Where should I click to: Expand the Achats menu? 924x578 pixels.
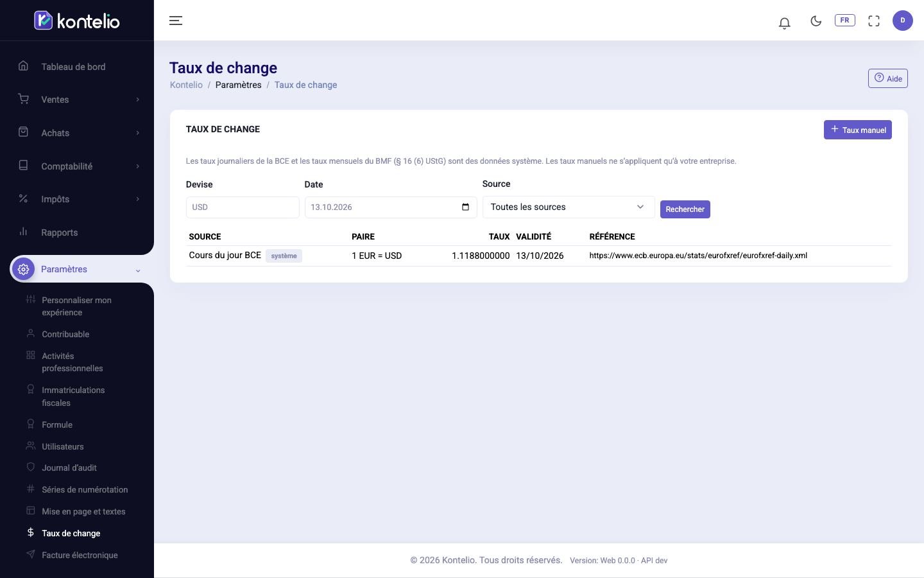tap(77, 133)
